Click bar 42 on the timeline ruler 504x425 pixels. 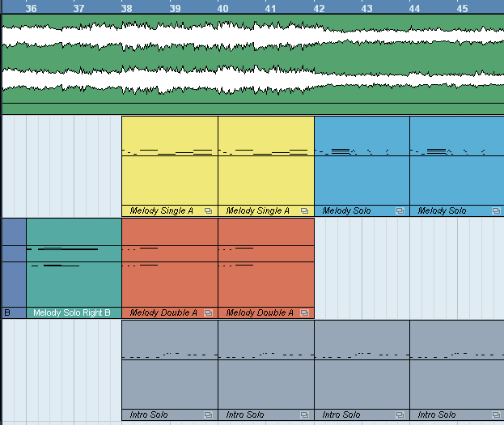[319, 7]
